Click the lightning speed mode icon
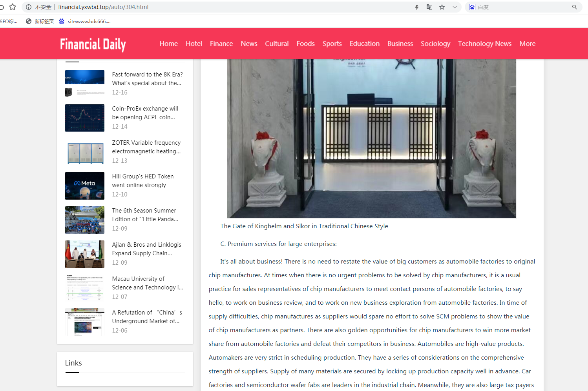 click(417, 7)
